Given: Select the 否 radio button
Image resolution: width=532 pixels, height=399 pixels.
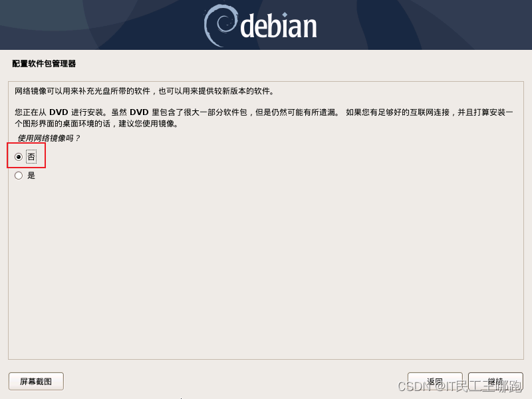Looking at the screenshot, I should 19,157.
